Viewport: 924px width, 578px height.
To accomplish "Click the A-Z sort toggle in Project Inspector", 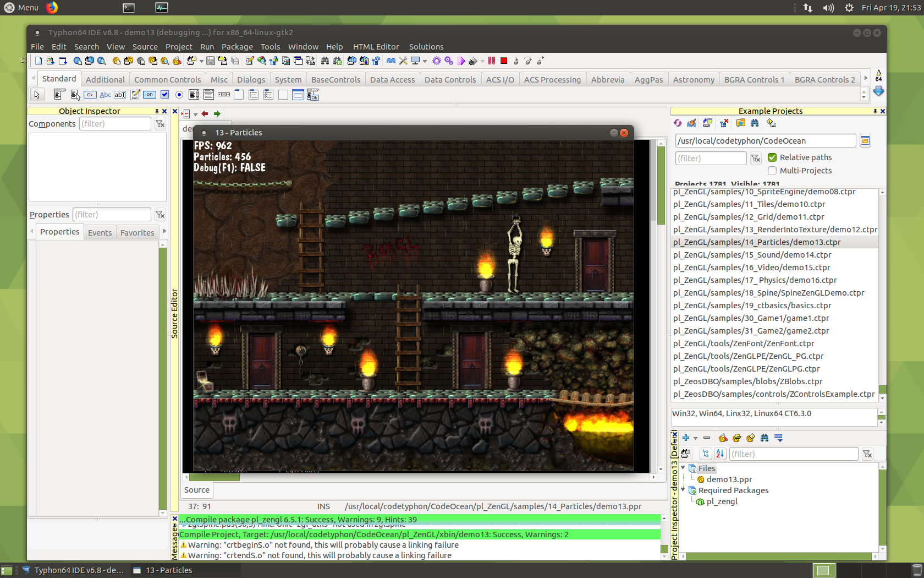I will click(720, 454).
